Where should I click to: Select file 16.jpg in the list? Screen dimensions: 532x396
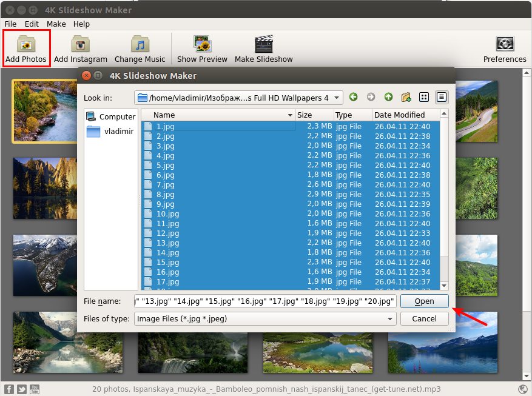(x=291, y=272)
